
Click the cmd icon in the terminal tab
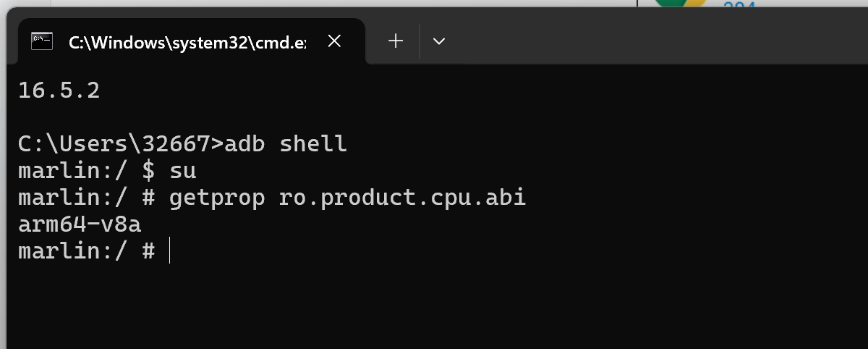42,41
